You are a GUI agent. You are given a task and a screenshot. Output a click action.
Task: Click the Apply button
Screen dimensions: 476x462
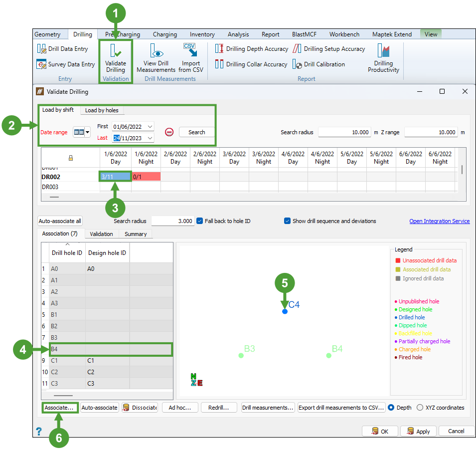click(x=418, y=431)
